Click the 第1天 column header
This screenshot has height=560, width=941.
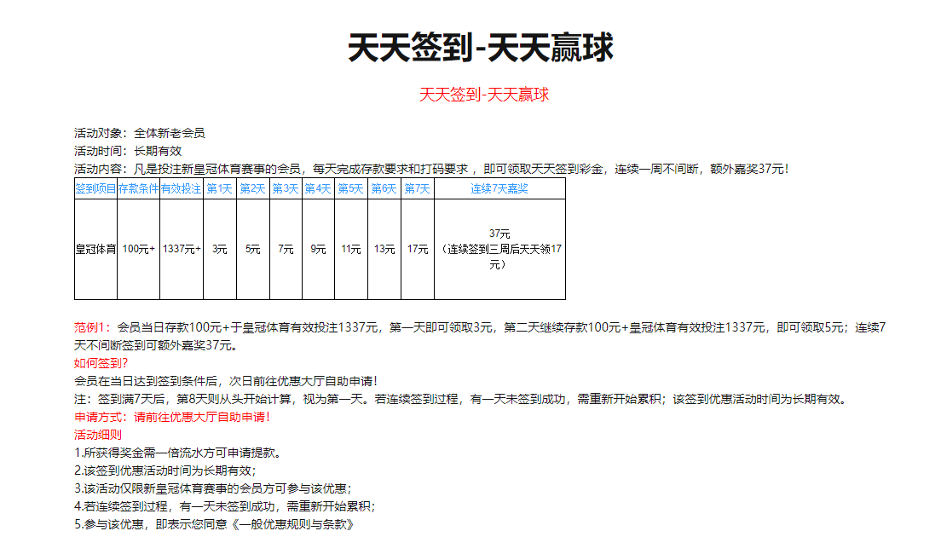point(220,188)
